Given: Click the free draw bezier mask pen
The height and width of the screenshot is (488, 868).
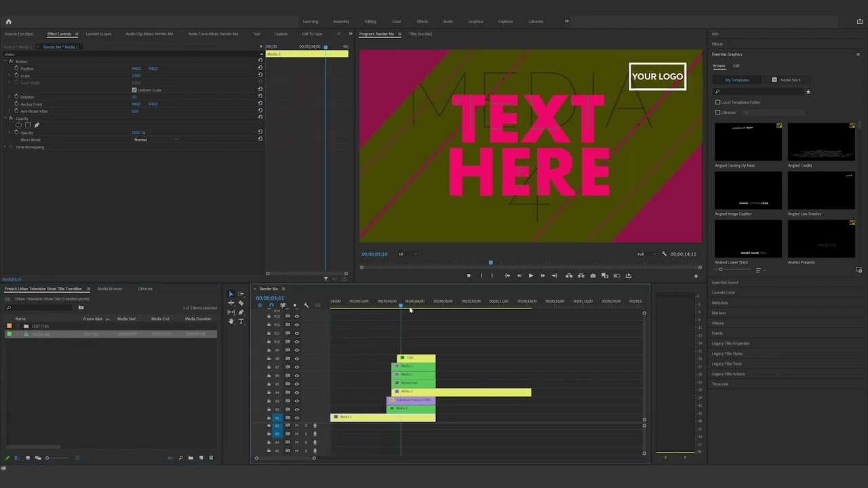Looking at the screenshot, I should (x=37, y=125).
